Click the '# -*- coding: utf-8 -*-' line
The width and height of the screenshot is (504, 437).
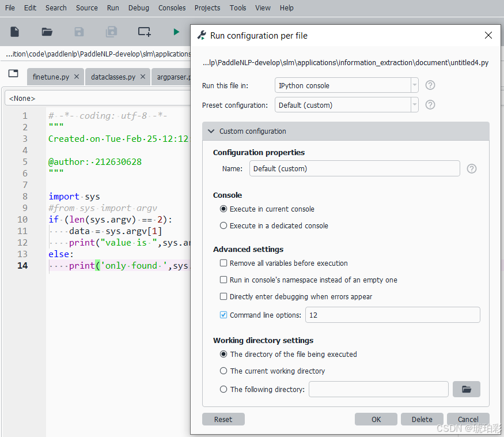[108, 115]
